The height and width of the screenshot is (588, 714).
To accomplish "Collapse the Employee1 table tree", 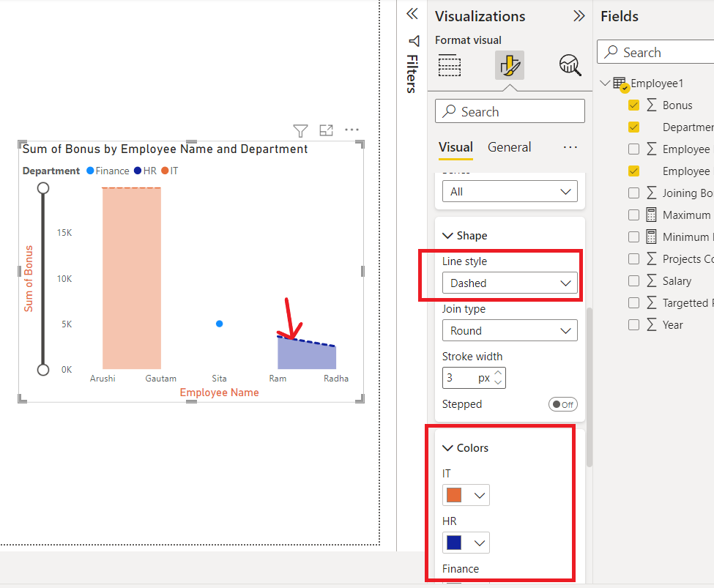I will (x=605, y=83).
